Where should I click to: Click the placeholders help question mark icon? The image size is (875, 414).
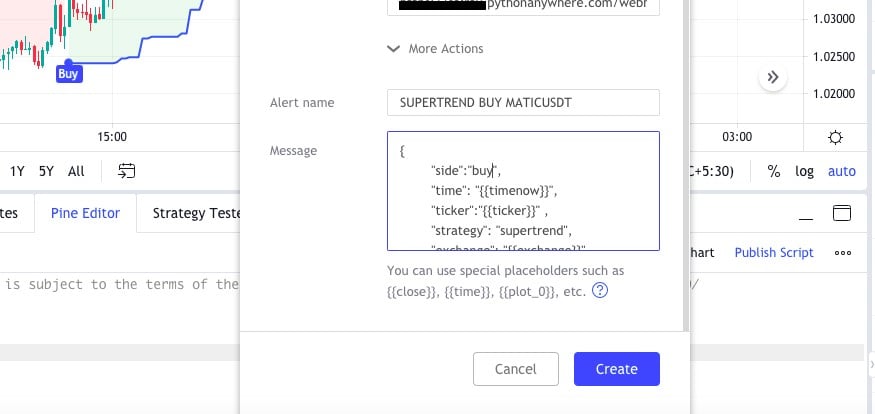tap(599, 290)
